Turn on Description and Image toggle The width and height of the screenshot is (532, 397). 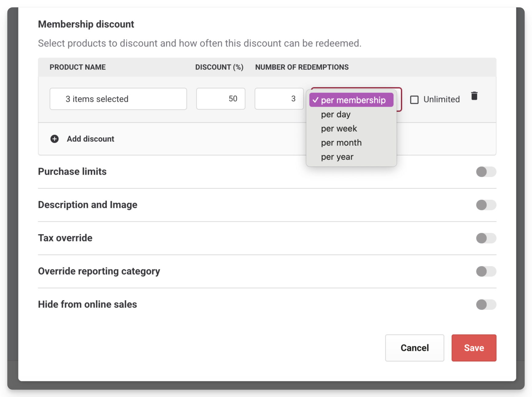click(x=486, y=205)
